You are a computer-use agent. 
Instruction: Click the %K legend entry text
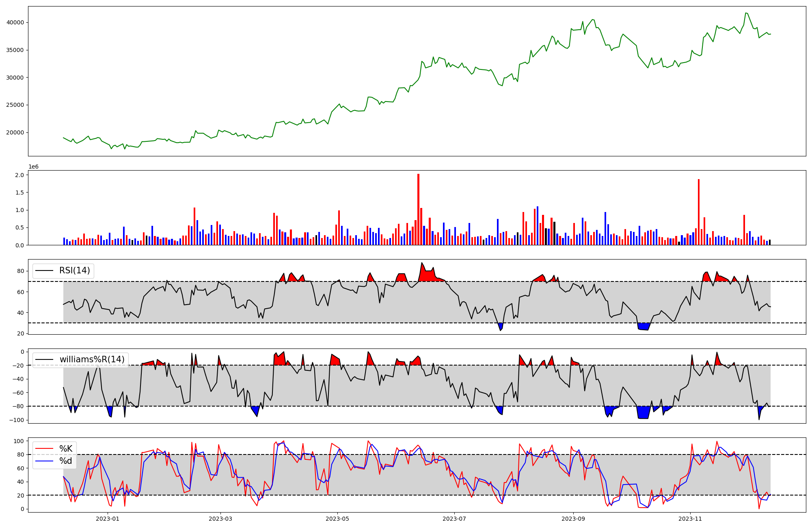pyautogui.click(x=66, y=448)
